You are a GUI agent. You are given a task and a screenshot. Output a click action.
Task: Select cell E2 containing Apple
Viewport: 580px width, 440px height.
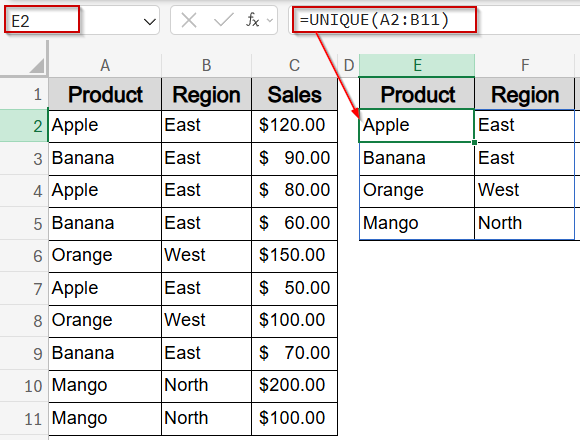(x=417, y=126)
